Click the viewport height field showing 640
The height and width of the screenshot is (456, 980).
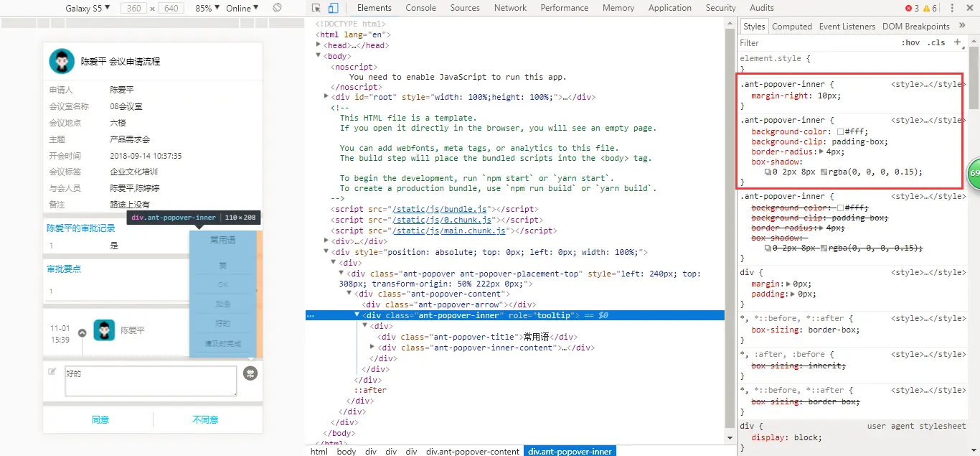(x=170, y=8)
